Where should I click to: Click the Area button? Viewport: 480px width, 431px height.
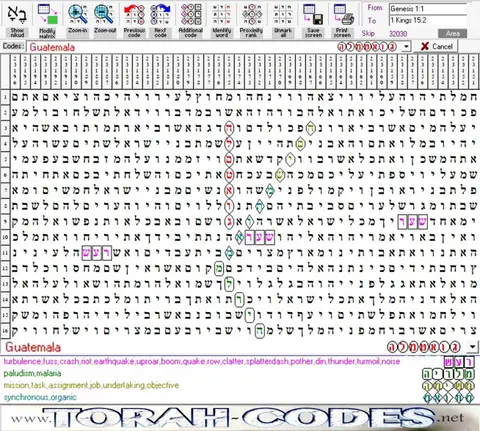452,33
